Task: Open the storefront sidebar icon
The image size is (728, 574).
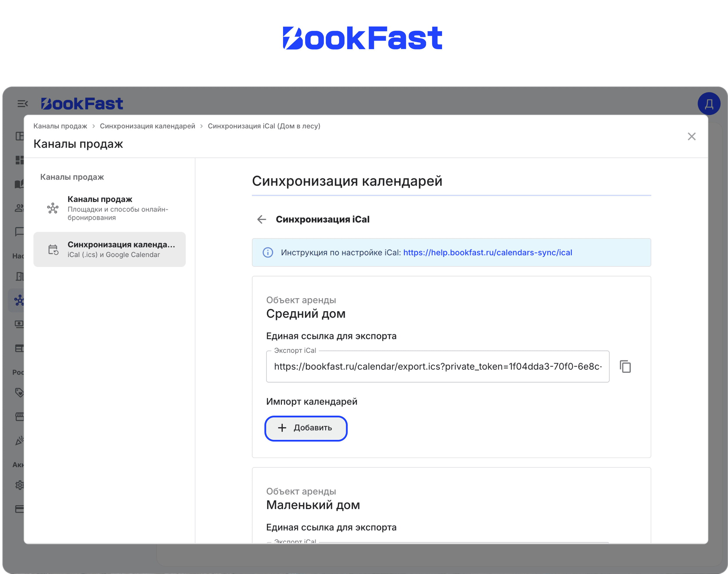Action: click(20, 417)
